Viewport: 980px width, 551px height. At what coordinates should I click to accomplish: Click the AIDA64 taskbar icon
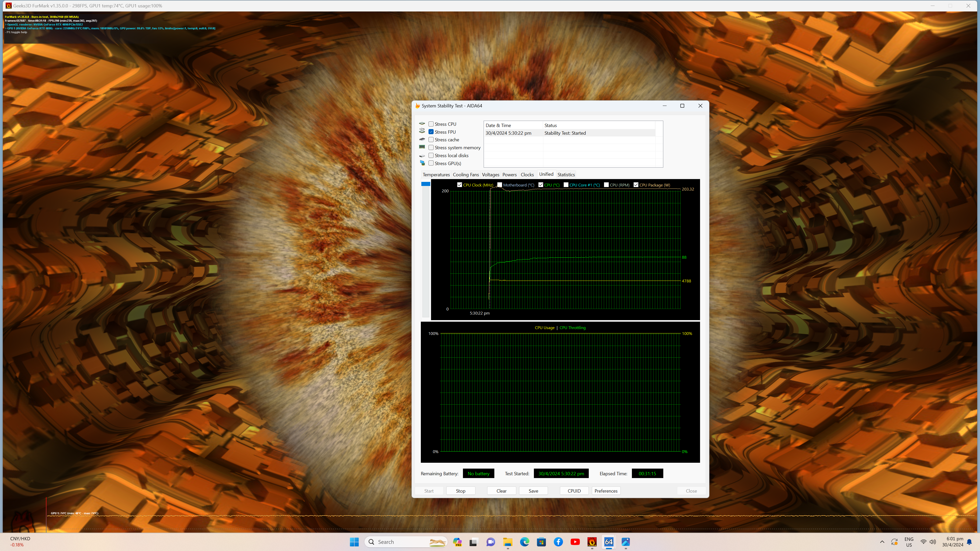click(x=609, y=542)
